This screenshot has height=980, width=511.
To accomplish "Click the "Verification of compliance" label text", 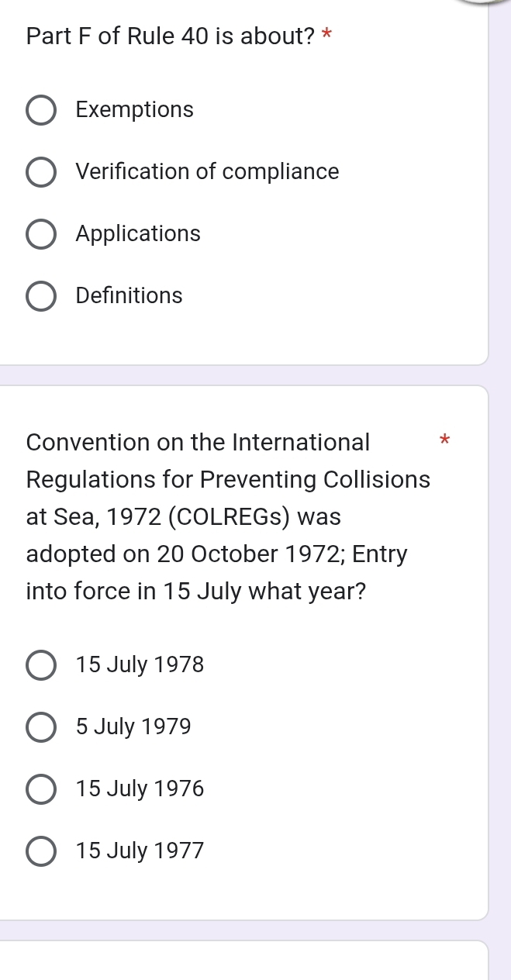I will 207,172.
